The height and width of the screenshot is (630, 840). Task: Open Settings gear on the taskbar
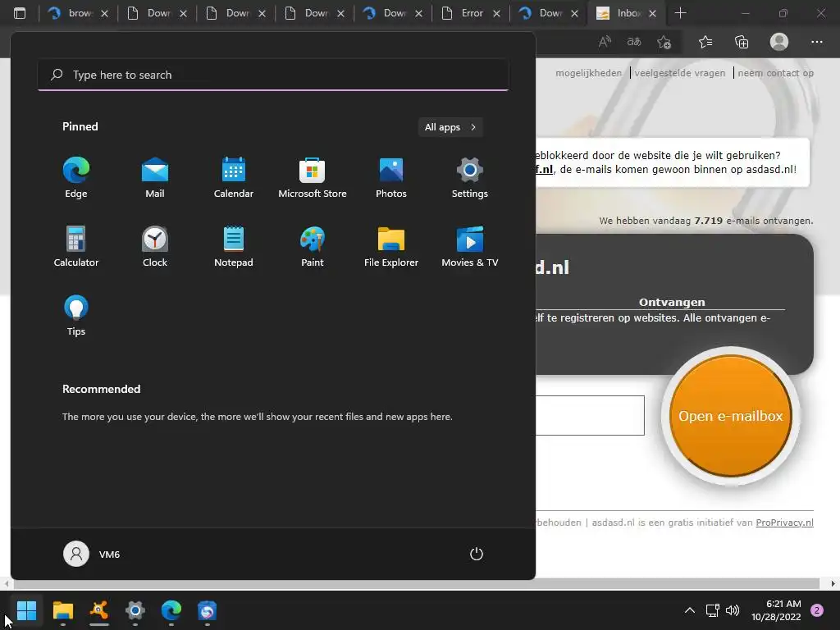(135, 610)
